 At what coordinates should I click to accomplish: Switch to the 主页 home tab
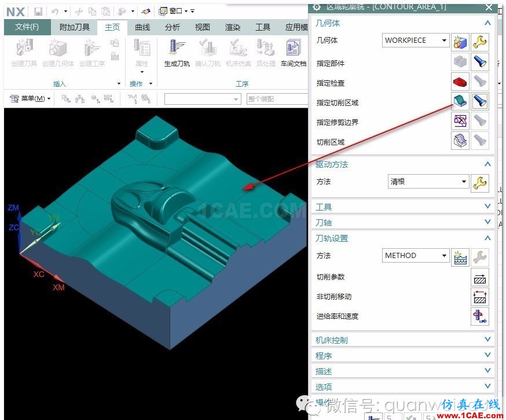pyautogui.click(x=112, y=27)
